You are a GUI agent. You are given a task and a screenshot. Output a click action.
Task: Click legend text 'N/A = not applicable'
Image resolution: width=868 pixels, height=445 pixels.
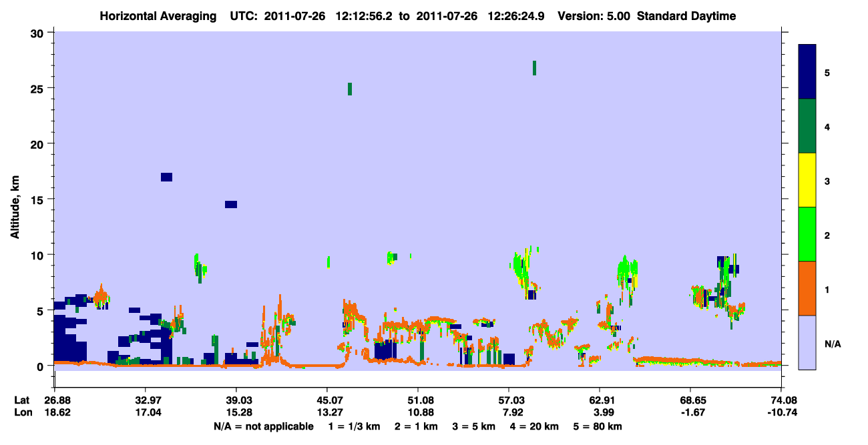pos(263,426)
